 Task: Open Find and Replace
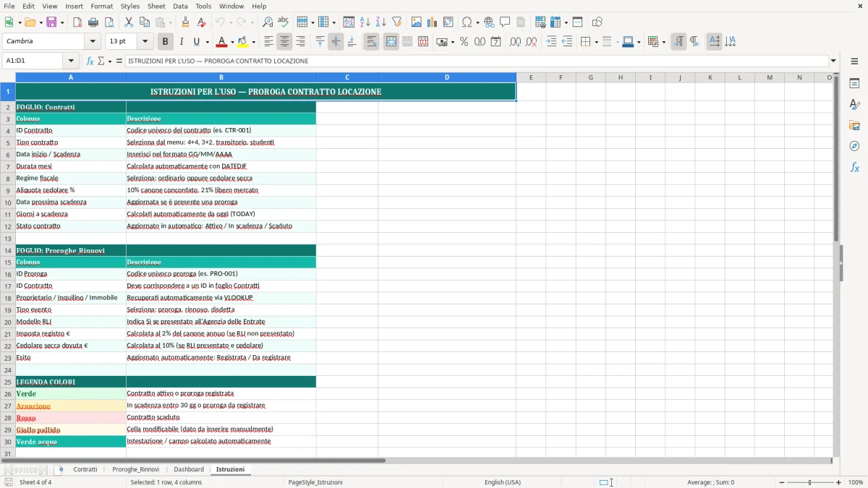pos(268,22)
